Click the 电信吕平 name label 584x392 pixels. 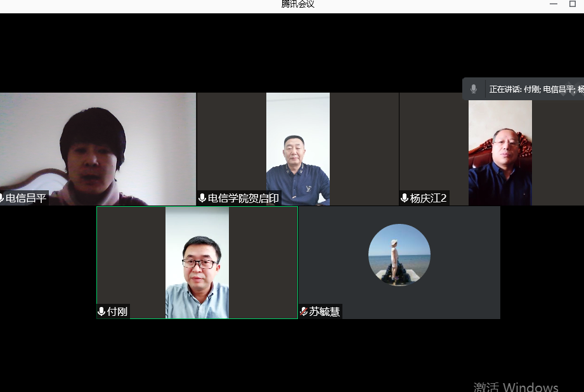26,198
